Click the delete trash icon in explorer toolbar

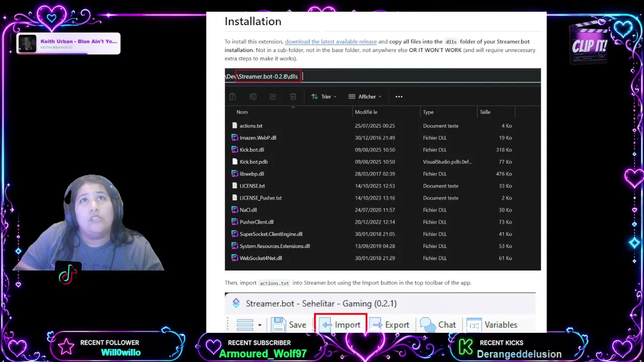coord(293,97)
